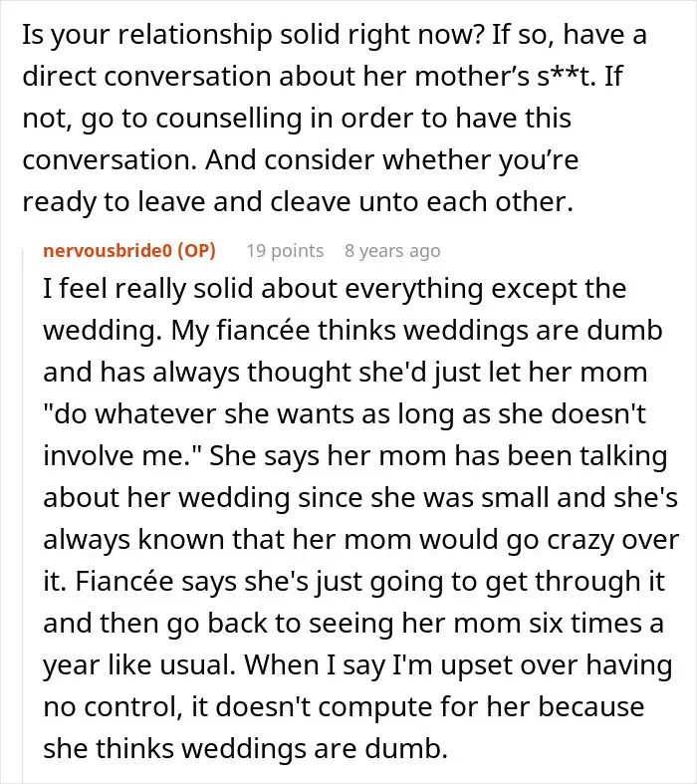Click the line "ready to leave and cleave"
Screen dimensions: 697x784
298,202
